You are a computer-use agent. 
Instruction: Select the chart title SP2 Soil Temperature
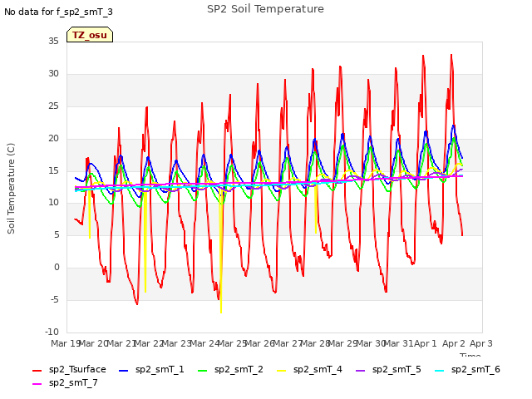coord(265,9)
